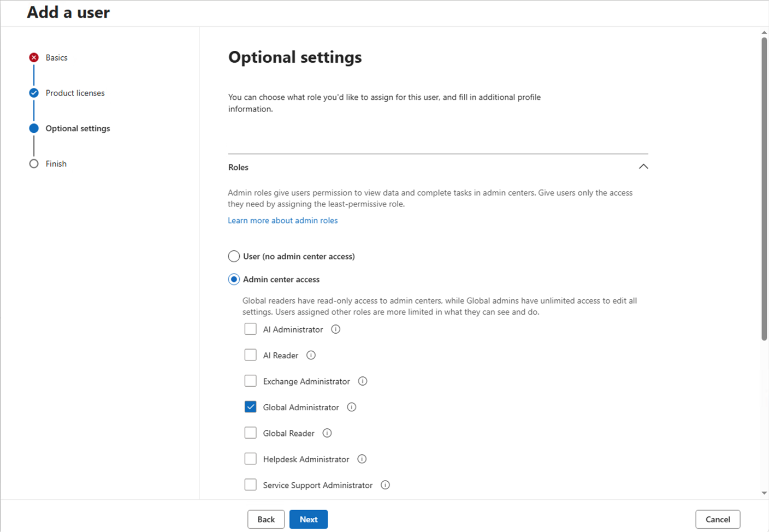Check the AI Reader checkbox
This screenshot has height=532, width=769.
click(250, 355)
